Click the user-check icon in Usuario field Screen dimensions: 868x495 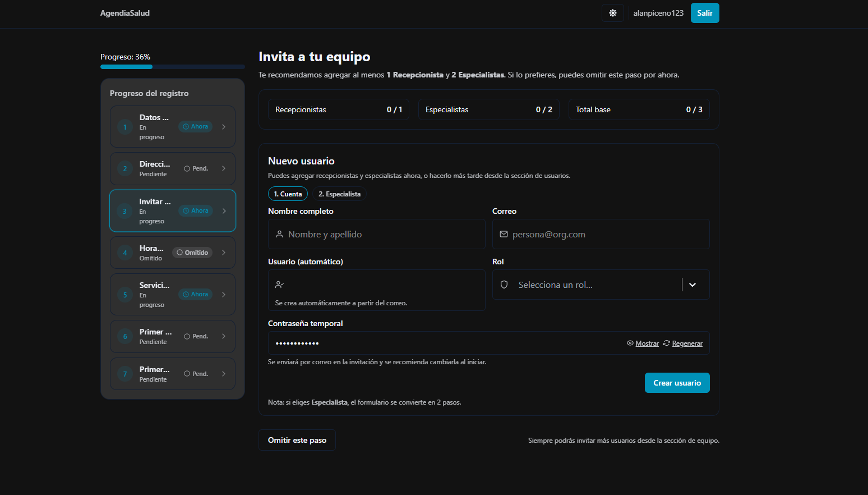point(279,285)
